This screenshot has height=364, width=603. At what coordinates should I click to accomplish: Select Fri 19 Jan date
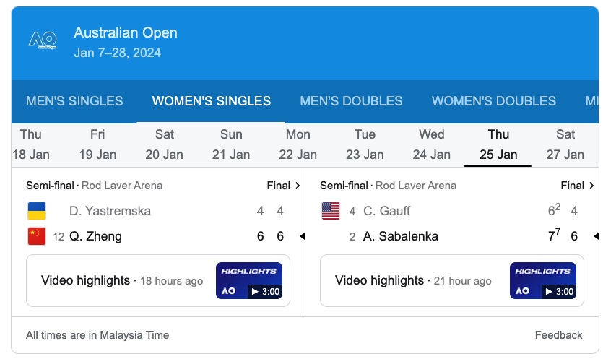coord(97,144)
